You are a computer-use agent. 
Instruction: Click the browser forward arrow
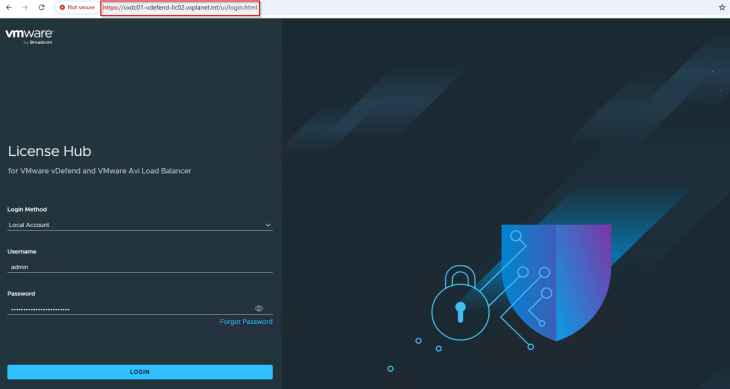25,7
